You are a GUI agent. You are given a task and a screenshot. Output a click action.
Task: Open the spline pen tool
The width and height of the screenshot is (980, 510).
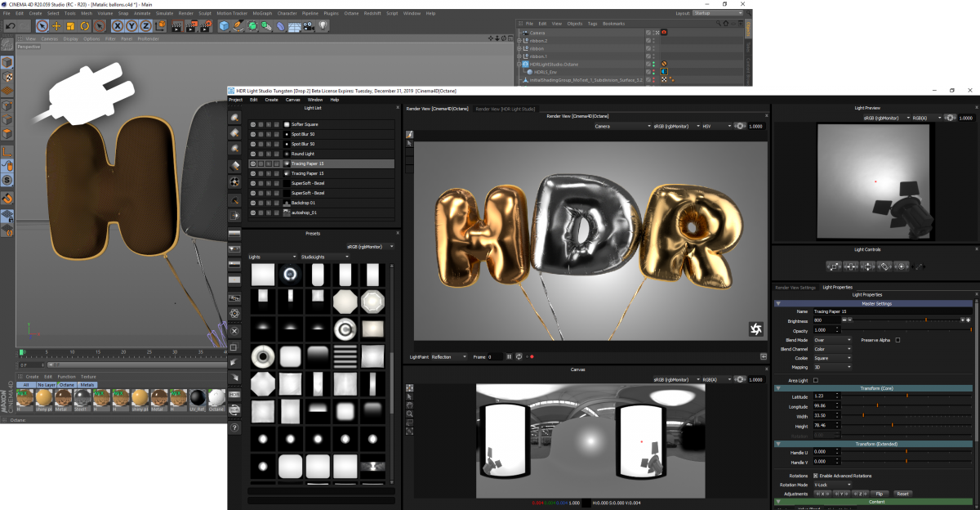tap(238, 26)
